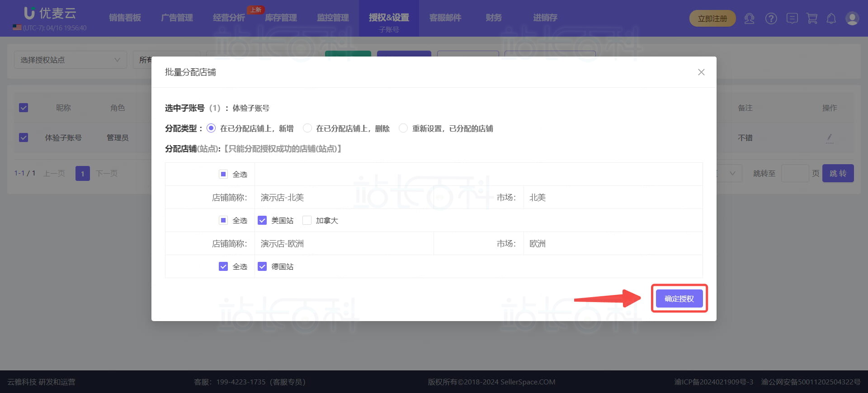
Task: Click the shopping cart icon
Action: 812,19
